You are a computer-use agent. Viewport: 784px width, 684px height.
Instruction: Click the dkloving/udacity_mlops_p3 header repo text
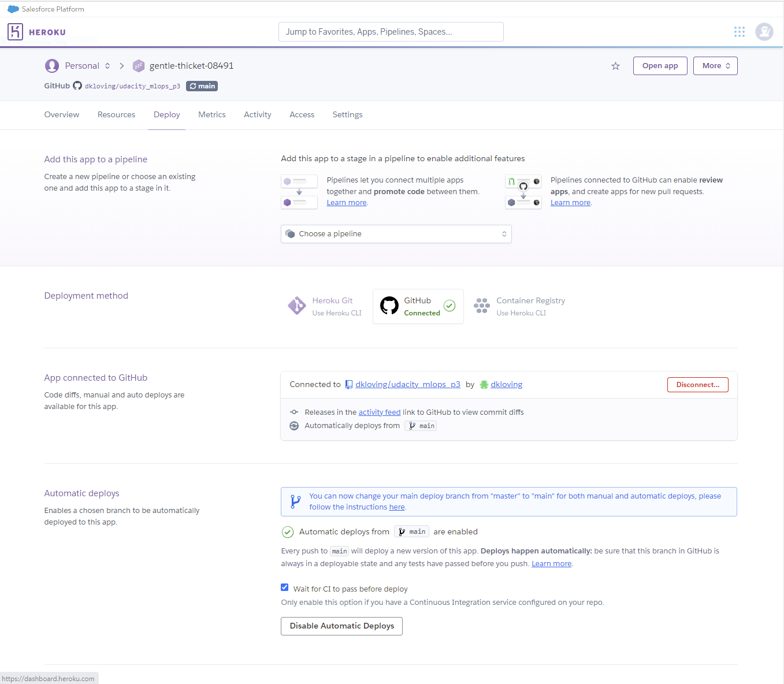coord(133,86)
